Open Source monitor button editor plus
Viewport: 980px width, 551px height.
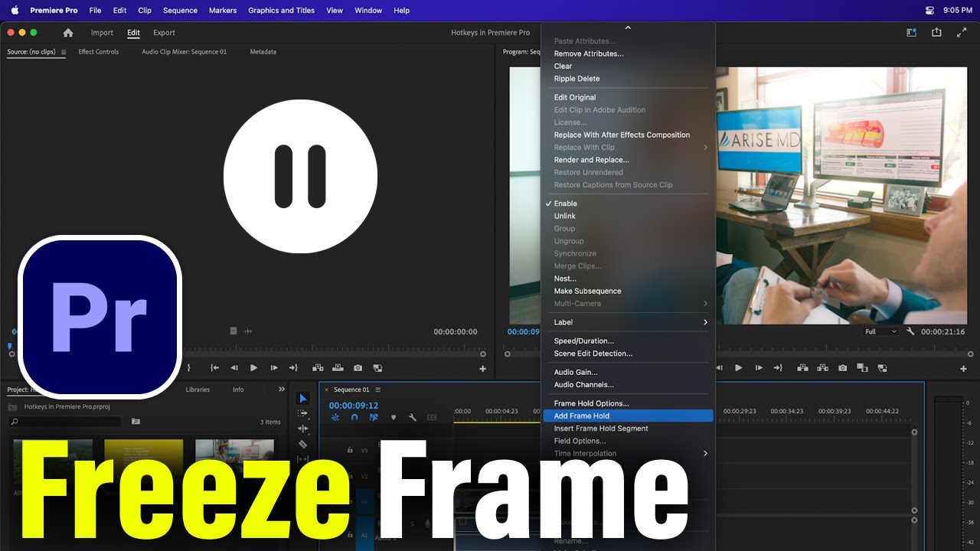tap(482, 369)
